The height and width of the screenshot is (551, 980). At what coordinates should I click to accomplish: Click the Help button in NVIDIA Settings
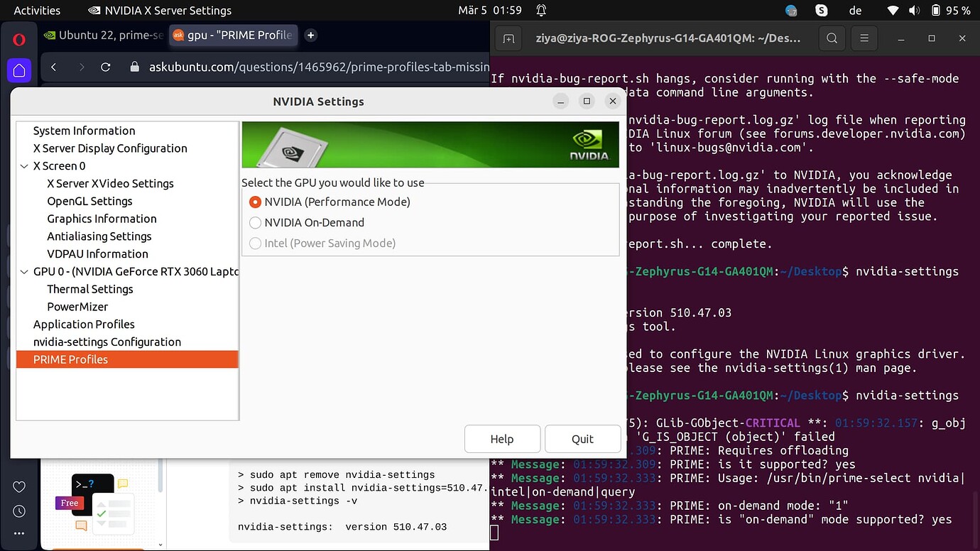pyautogui.click(x=502, y=439)
